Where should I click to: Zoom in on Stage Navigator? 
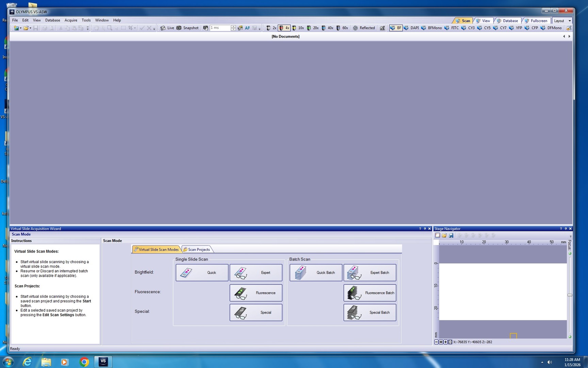(445, 342)
